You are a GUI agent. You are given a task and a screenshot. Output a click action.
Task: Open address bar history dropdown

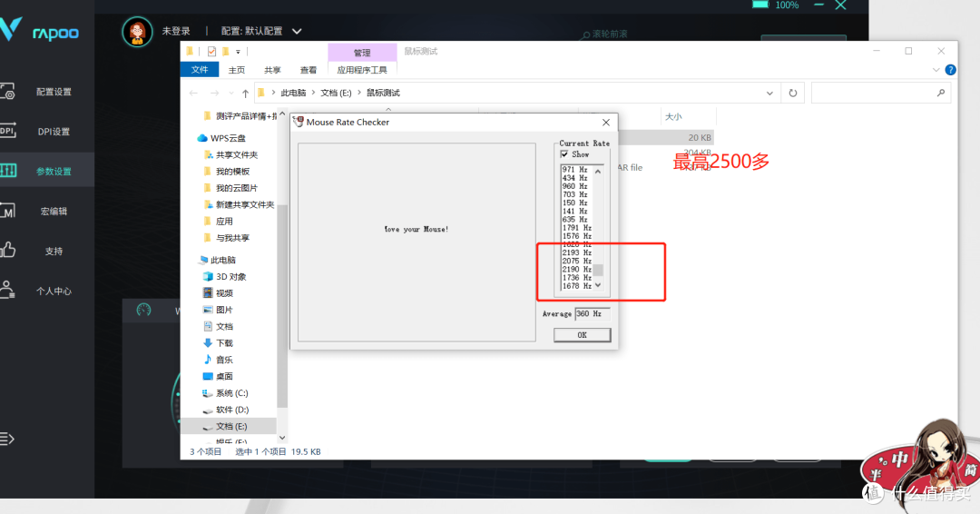pos(769,94)
